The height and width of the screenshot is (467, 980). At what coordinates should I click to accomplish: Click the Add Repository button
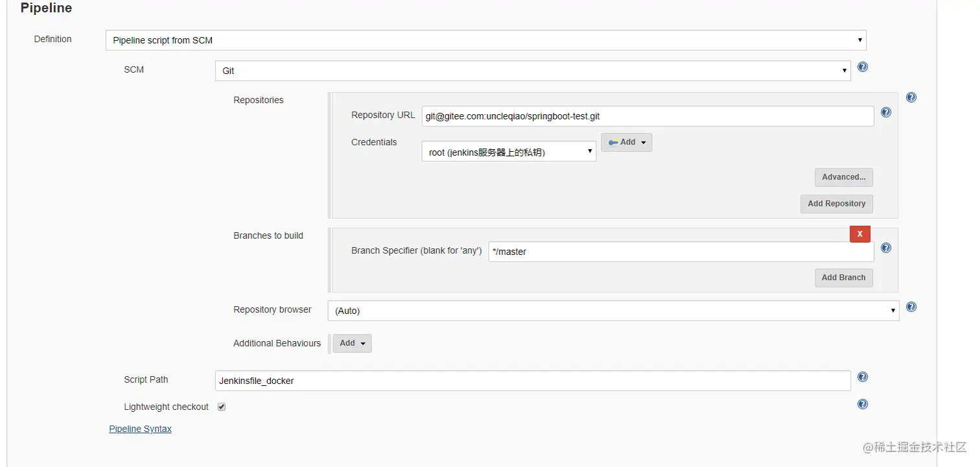(837, 204)
